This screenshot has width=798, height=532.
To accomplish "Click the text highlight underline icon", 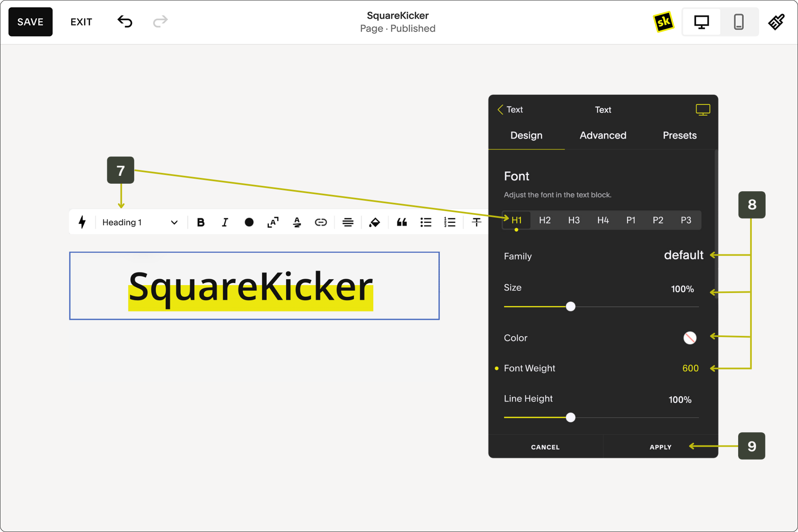I will (x=297, y=222).
